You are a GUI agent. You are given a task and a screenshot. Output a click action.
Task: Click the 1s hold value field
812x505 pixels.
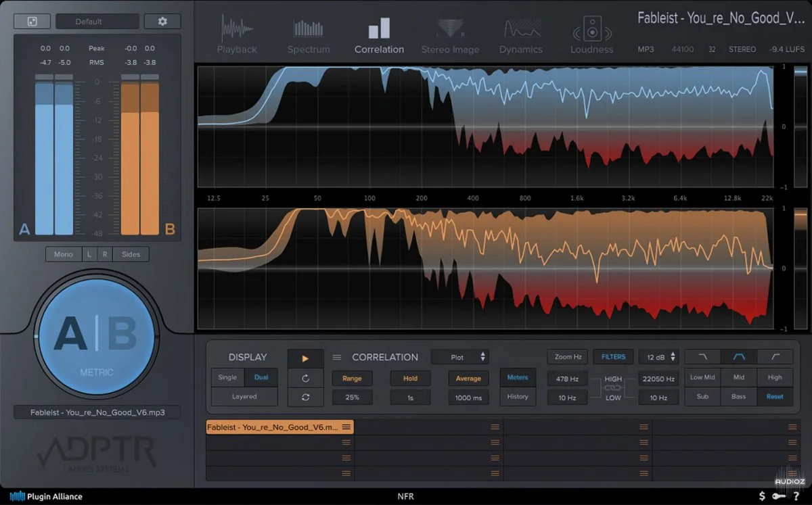point(410,398)
